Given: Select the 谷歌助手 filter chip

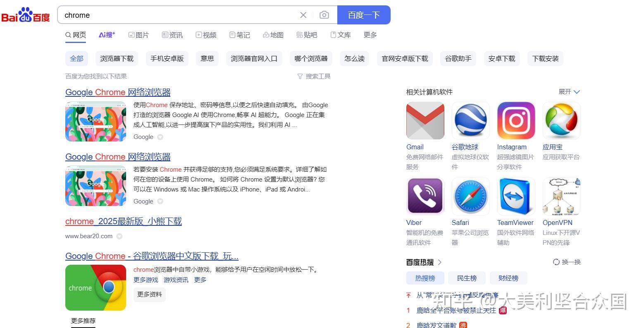Looking at the screenshot, I should 458,58.
